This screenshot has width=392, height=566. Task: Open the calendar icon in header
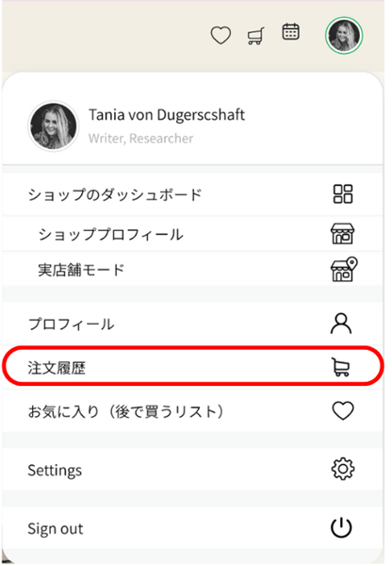290,32
